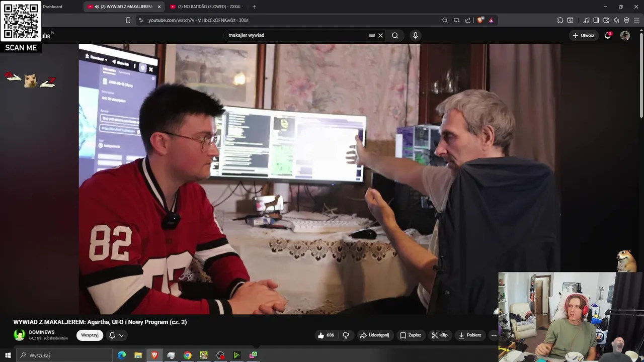Screen dimensions: 644x362
Task: Click the video player frame
Action: (319, 178)
